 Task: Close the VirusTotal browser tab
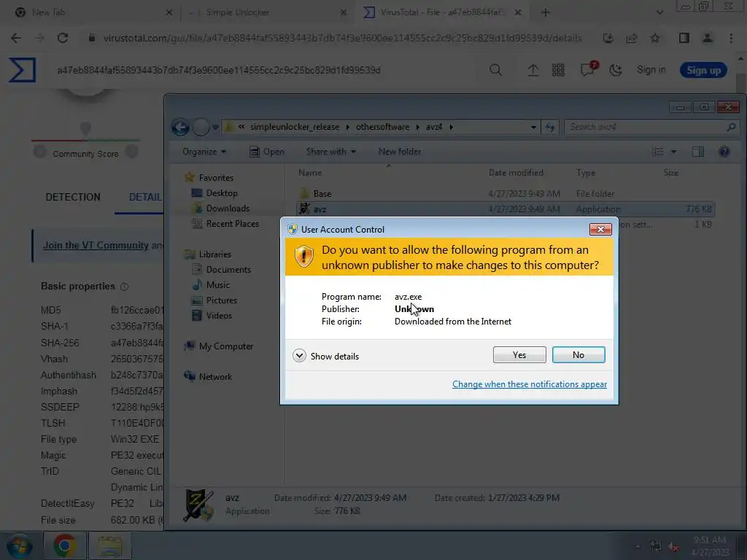[519, 13]
